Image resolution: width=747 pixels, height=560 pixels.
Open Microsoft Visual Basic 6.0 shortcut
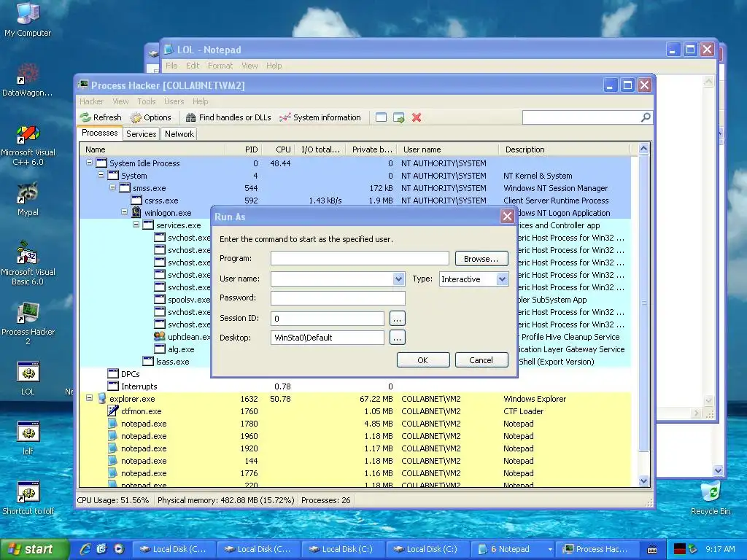coord(28,262)
